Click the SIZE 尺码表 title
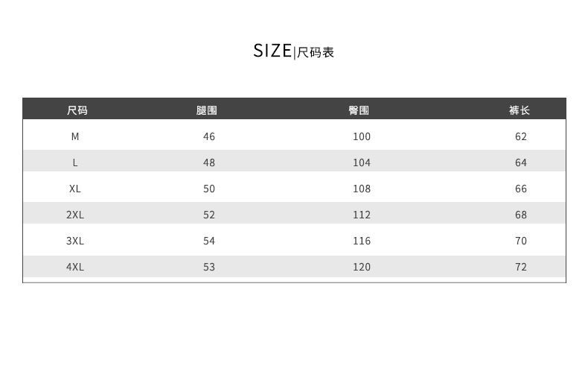588x392 pixels. tap(293, 51)
